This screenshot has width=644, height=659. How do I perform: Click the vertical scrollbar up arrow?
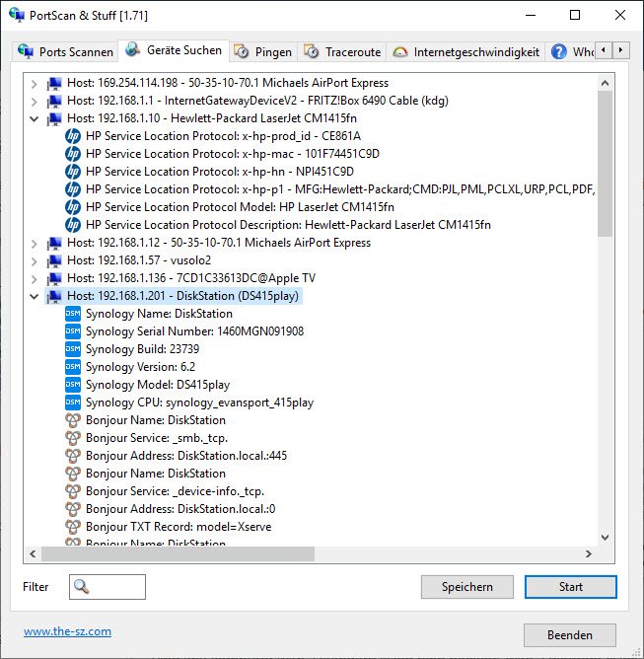coord(605,83)
